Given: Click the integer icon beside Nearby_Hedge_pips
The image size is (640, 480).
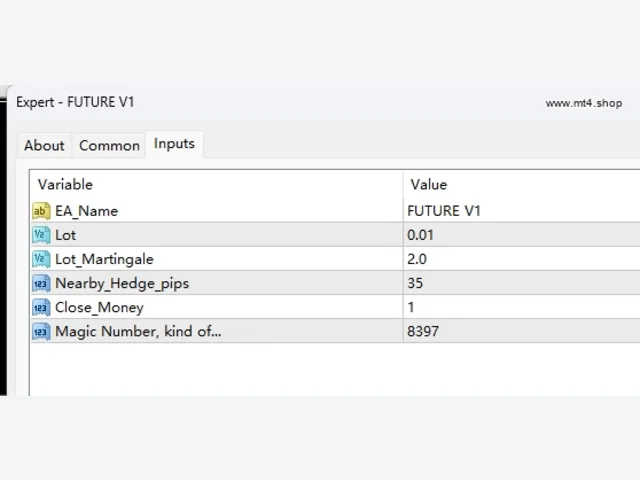Looking at the screenshot, I should (41, 283).
